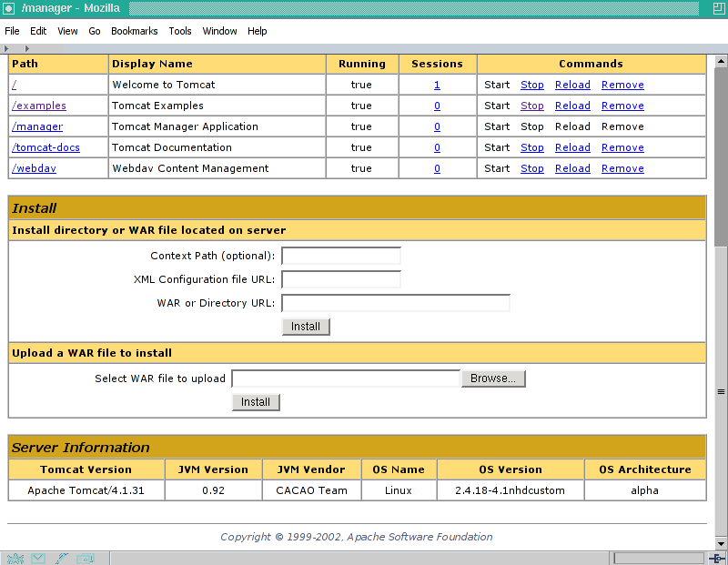Open the File menu

[12, 31]
